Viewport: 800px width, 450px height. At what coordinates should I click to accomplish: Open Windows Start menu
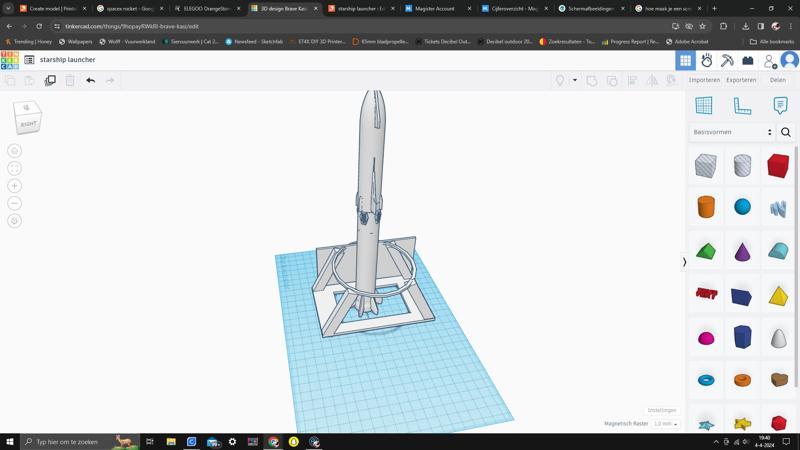pyautogui.click(x=10, y=441)
